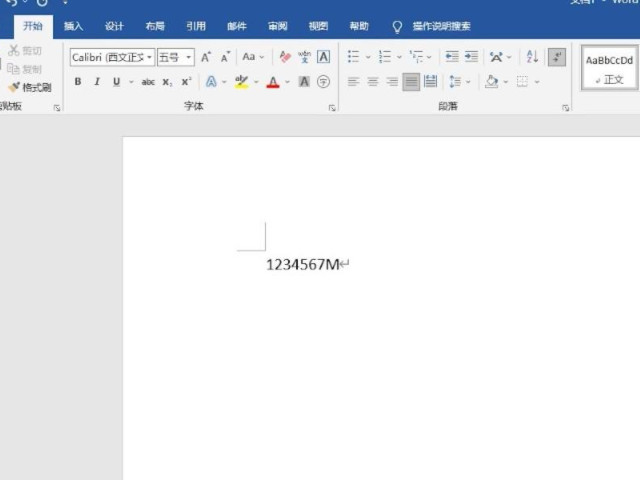Toggle bold formatting
Viewport: 640px width, 480px height.
78,82
